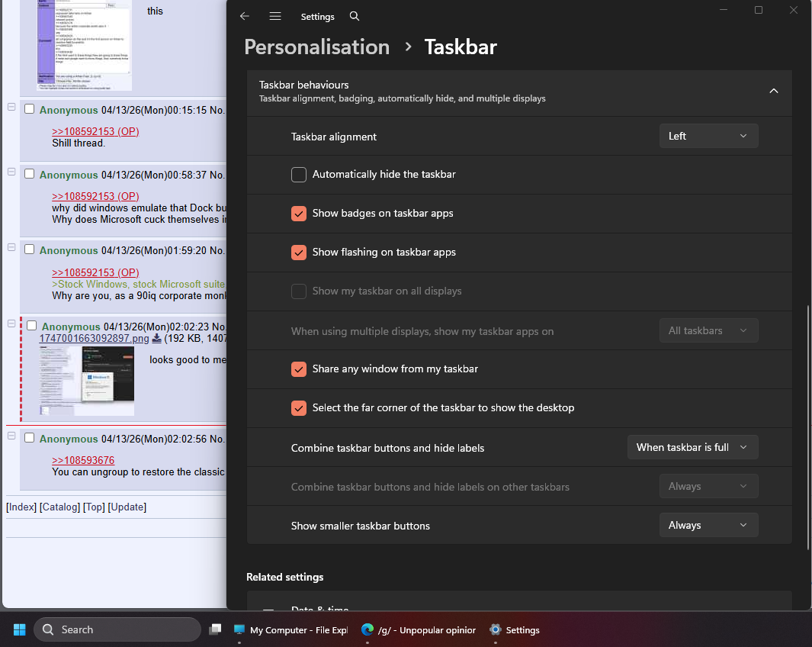812x647 pixels.
Task: Open the Taskbar alignment dropdown
Action: 708,136
